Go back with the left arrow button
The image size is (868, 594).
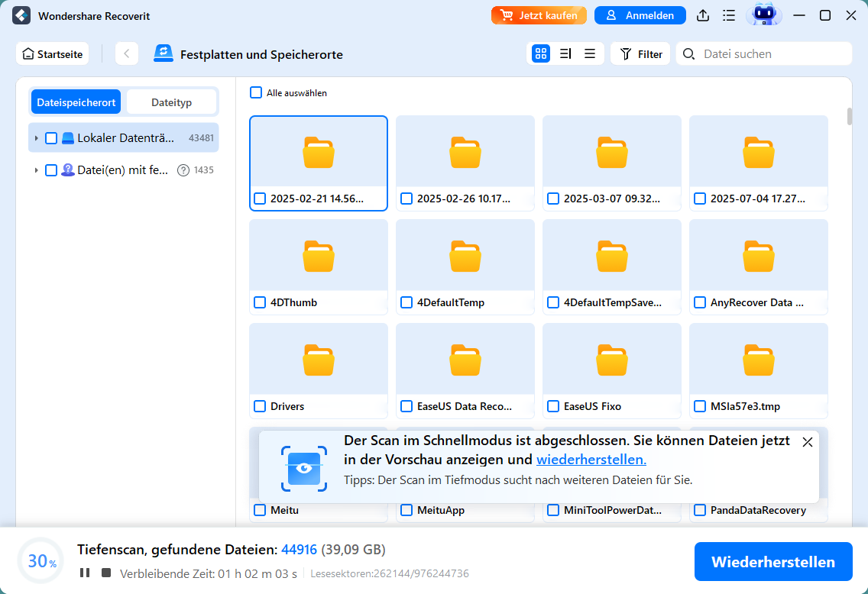tap(127, 53)
